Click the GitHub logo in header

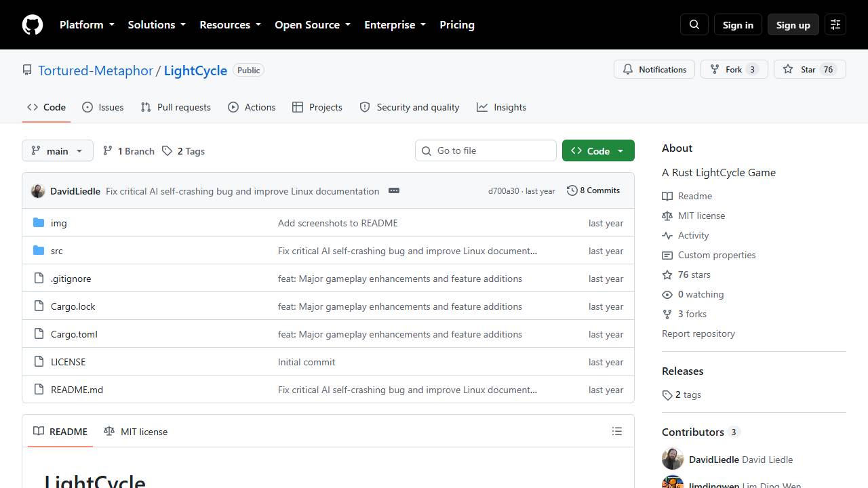coord(33,24)
